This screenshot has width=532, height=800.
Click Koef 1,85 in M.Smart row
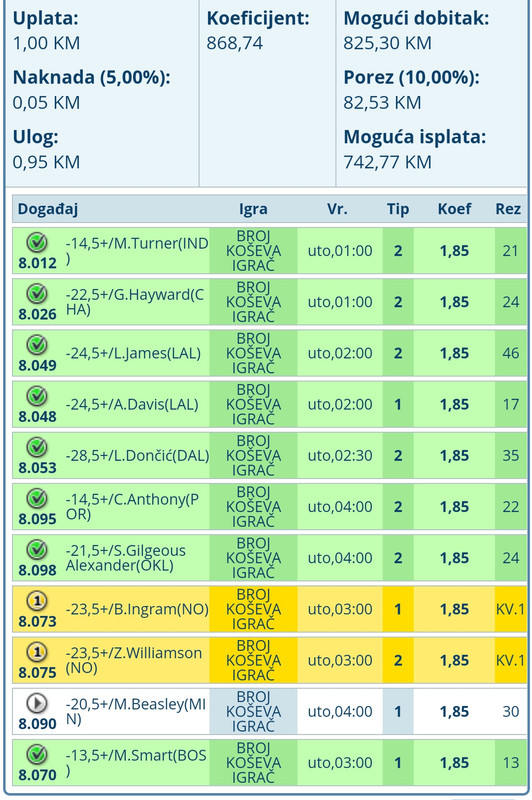[454, 763]
